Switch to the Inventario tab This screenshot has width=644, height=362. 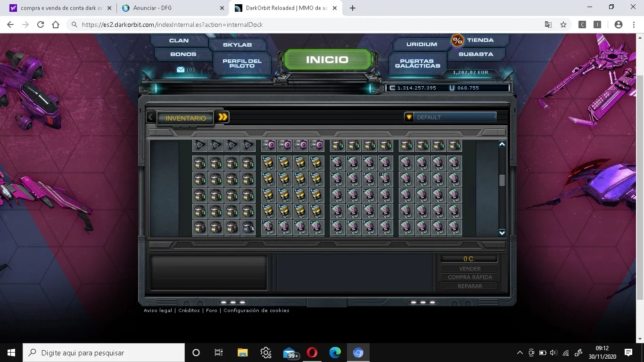coord(186,118)
